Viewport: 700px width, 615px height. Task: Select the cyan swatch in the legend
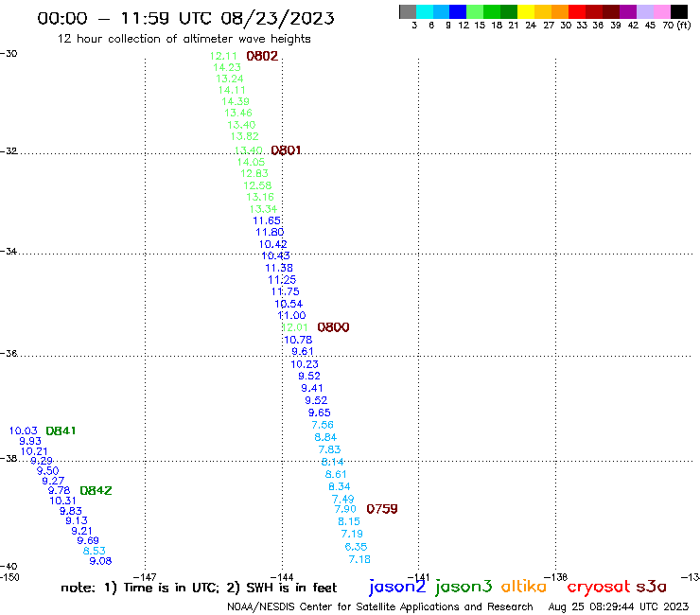425,11
